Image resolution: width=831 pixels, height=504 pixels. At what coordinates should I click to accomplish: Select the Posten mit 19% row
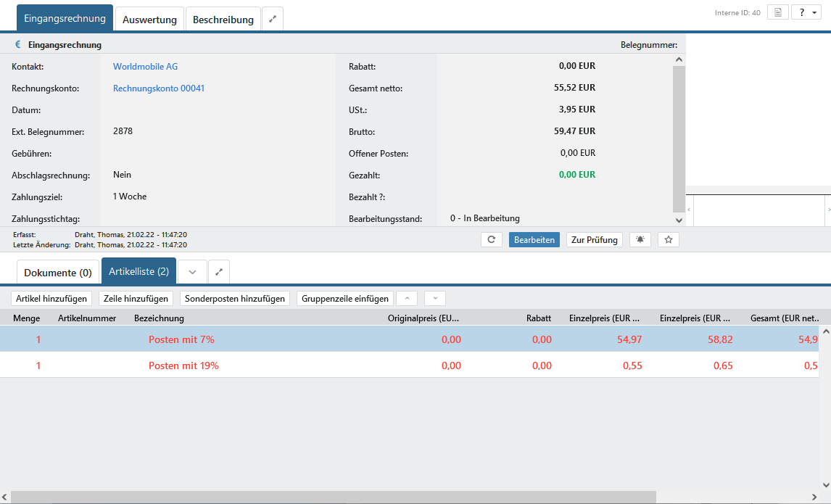click(x=183, y=365)
